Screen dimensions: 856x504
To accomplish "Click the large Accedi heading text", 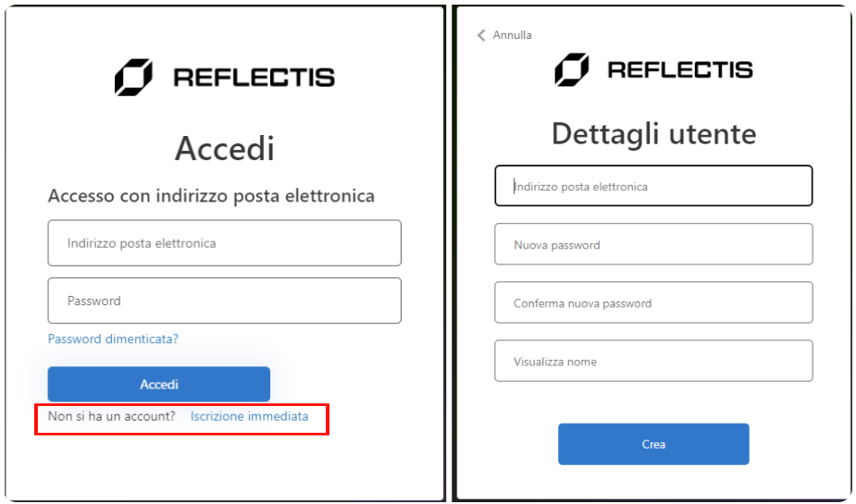I will click(225, 148).
